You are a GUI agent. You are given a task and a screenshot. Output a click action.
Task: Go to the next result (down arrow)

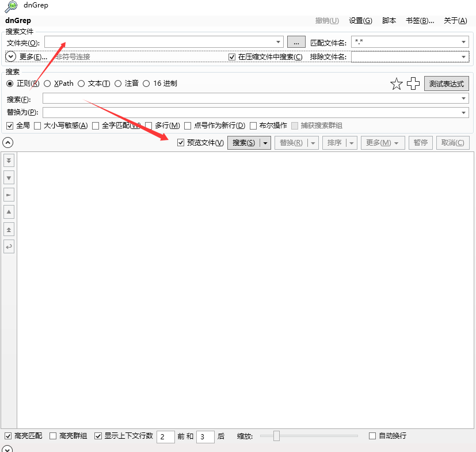click(9, 178)
